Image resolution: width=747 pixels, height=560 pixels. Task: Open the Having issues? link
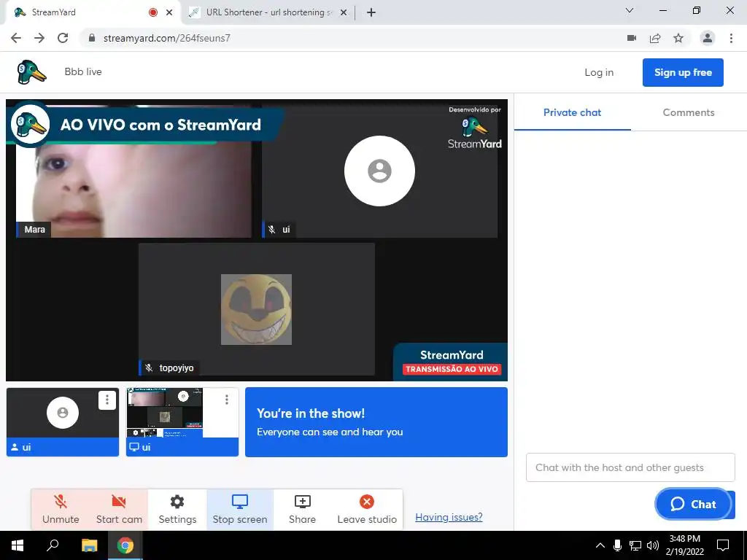click(x=449, y=517)
